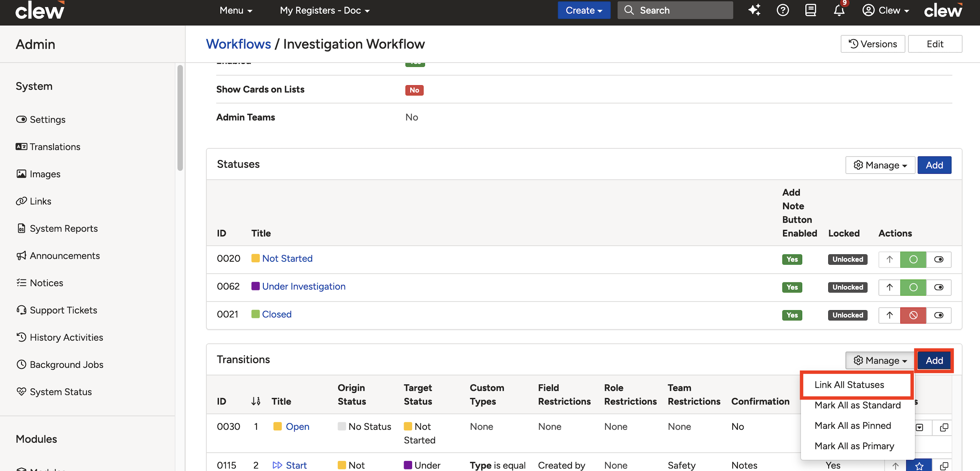This screenshot has height=471, width=980.
Task: Select Mark All as Standard
Action: point(857,405)
